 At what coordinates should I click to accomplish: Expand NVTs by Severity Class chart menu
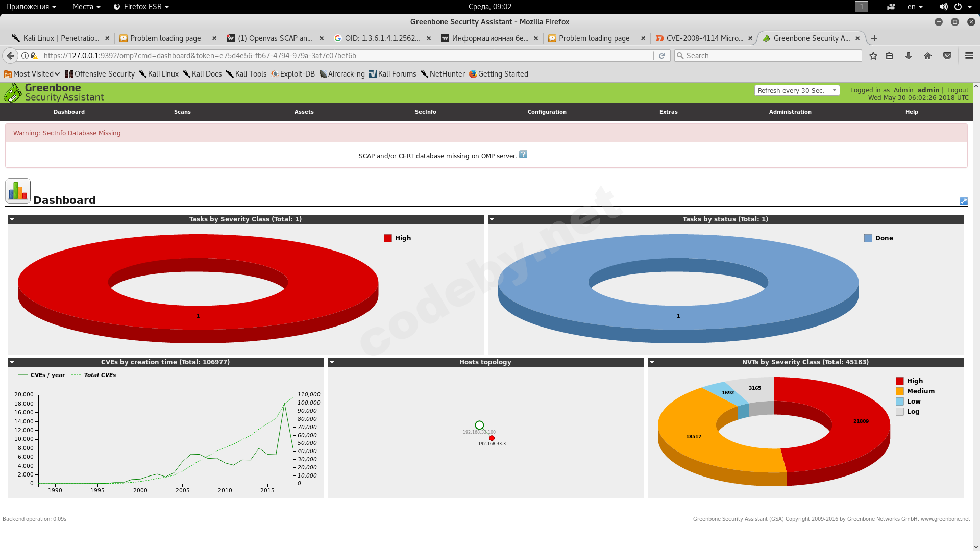coord(652,362)
